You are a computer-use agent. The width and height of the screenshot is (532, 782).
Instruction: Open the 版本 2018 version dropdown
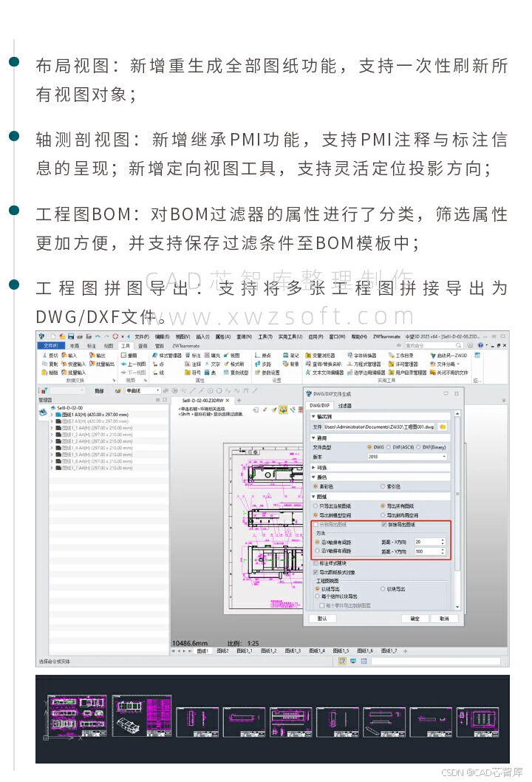click(407, 457)
